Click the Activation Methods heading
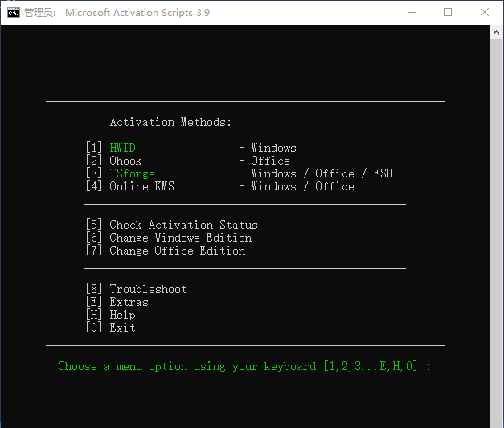The image size is (504, 428). (x=170, y=122)
